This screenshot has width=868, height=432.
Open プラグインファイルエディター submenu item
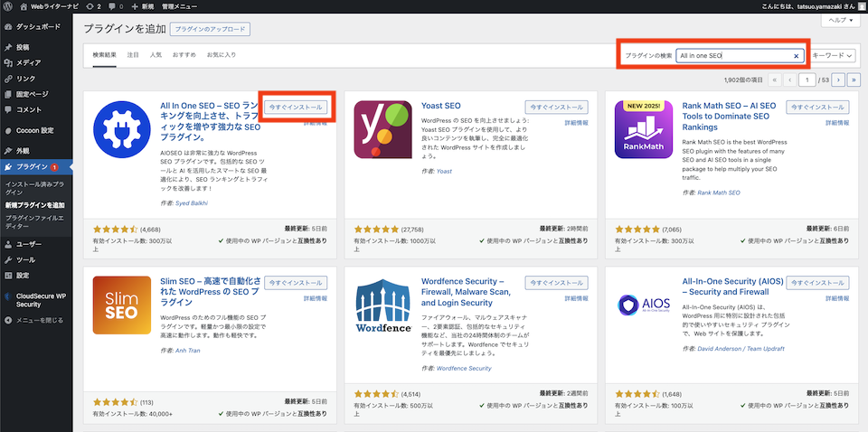click(34, 221)
